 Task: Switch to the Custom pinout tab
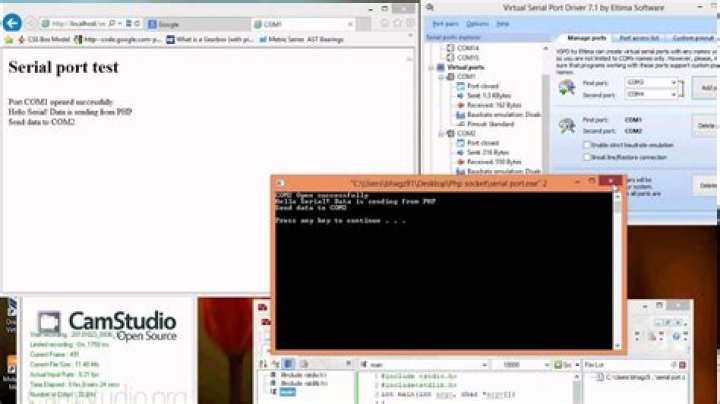693,38
